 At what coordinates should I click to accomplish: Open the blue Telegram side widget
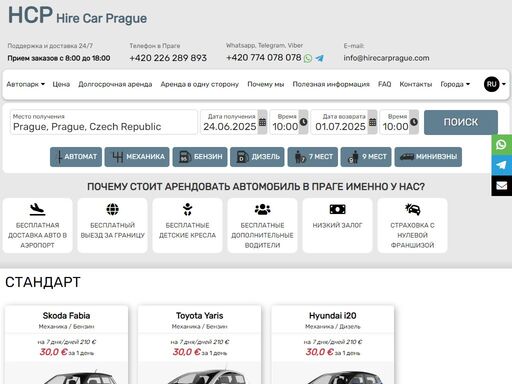point(501,165)
